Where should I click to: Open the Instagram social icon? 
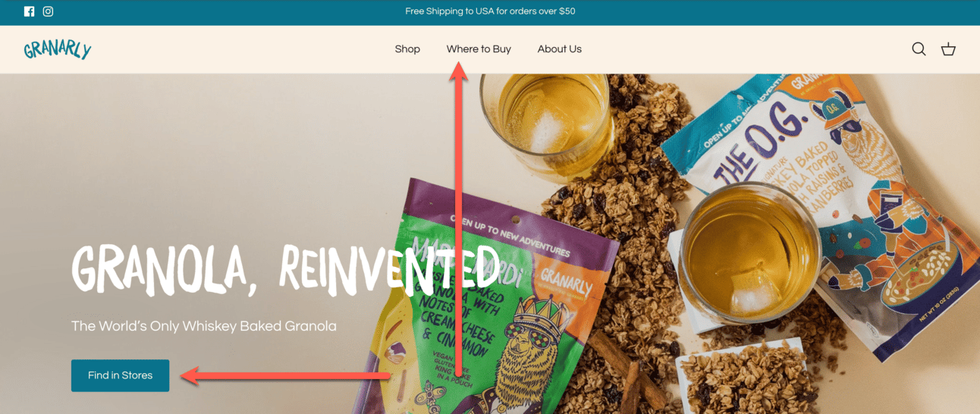[48, 11]
